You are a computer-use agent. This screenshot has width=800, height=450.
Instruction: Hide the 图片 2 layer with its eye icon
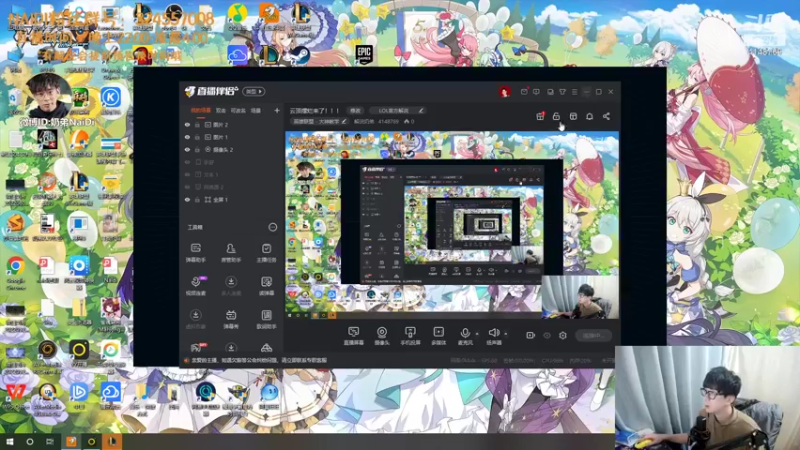(187, 124)
